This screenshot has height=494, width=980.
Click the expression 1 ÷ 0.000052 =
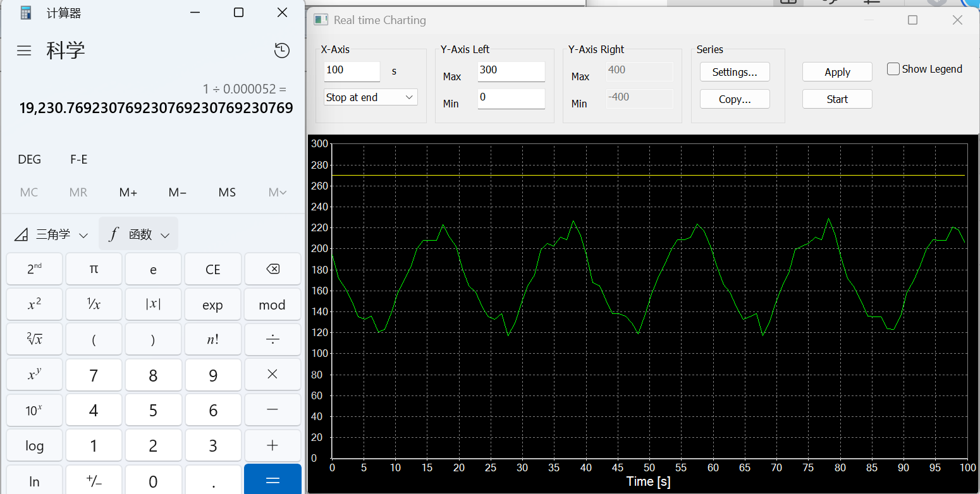click(x=245, y=89)
